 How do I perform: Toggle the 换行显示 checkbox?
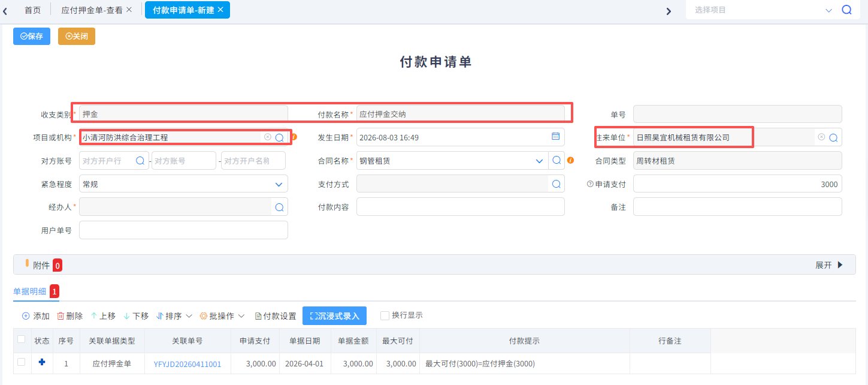click(x=385, y=315)
